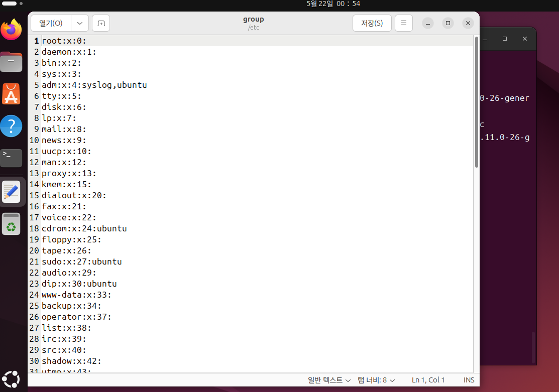Click the editor vertical scrollbar

click(x=476, y=102)
